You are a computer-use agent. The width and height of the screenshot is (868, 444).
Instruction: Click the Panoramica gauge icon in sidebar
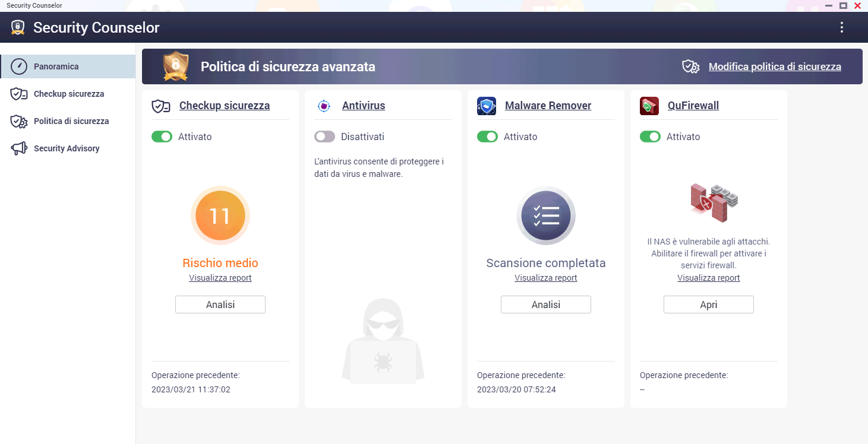(x=19, y=66)
